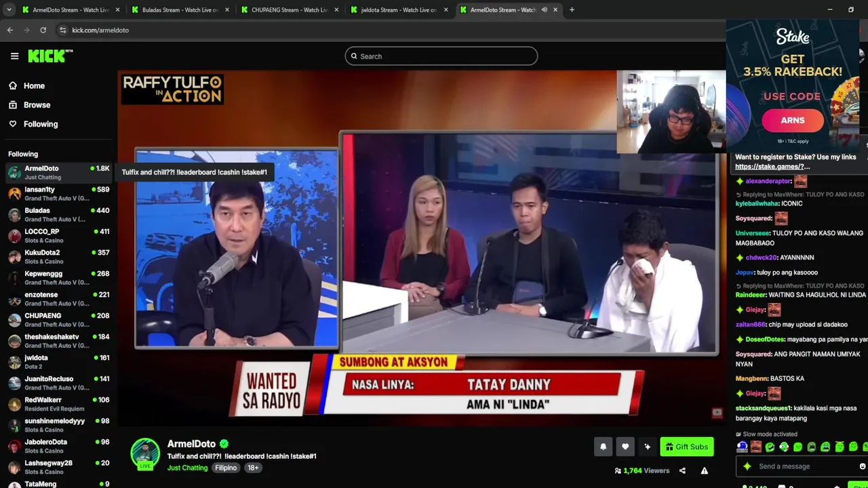Open Iansan1ty channel in Following list

(x=58, y=194)
